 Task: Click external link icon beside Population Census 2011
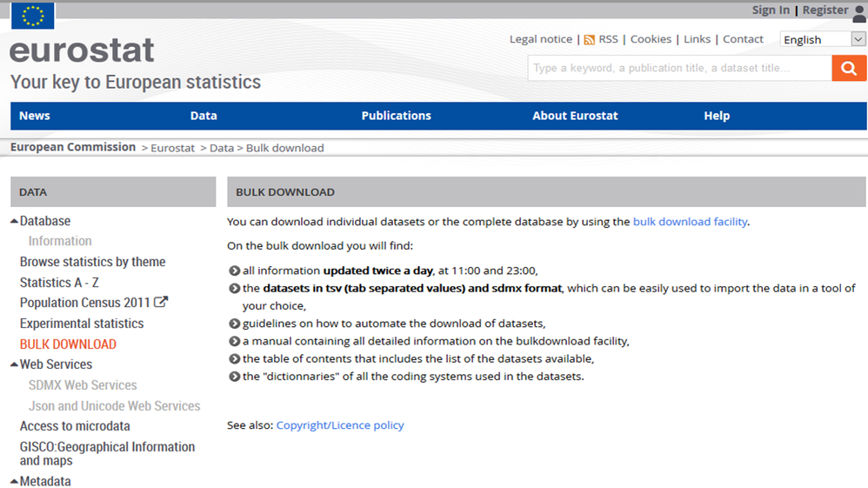[x=161, y=302]
